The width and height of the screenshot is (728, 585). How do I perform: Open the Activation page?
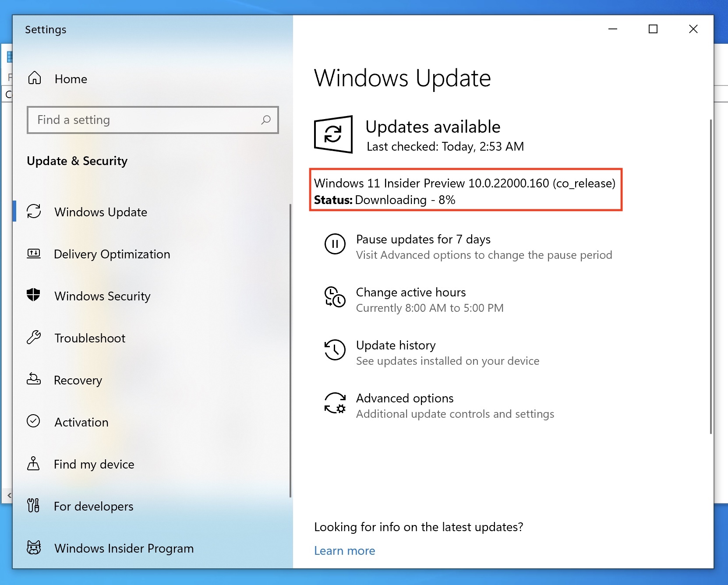[81, 422]
